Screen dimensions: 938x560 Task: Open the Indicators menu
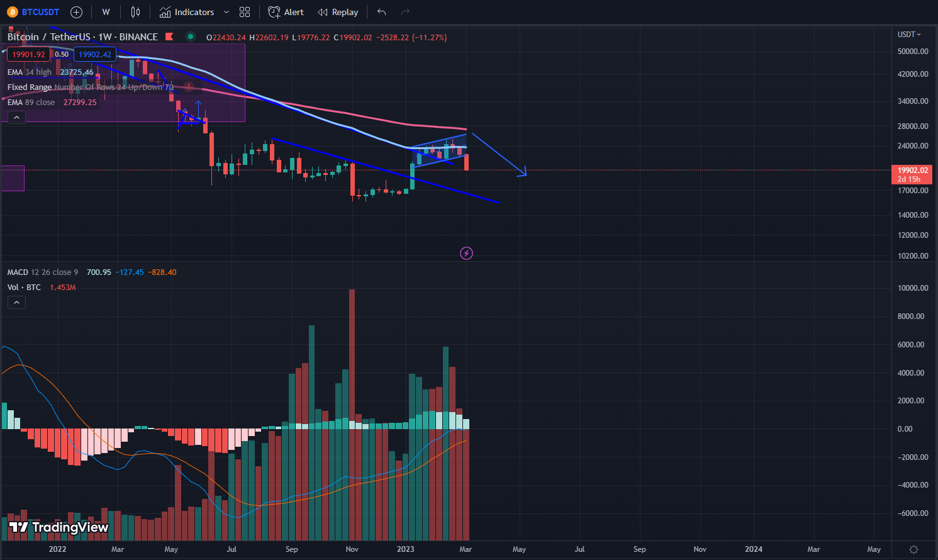pos(187,12)
